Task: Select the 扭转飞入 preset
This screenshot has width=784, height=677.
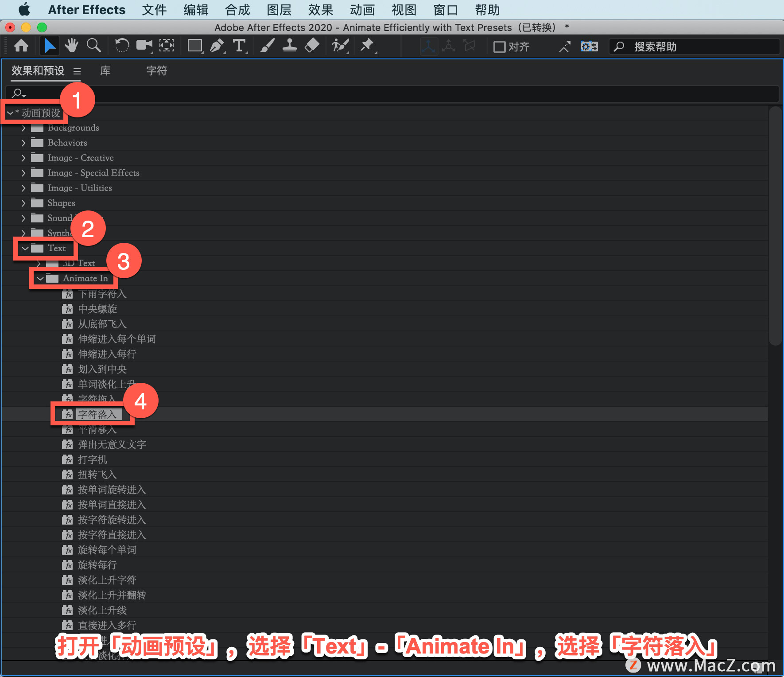Action: click(x=97, y=475)
